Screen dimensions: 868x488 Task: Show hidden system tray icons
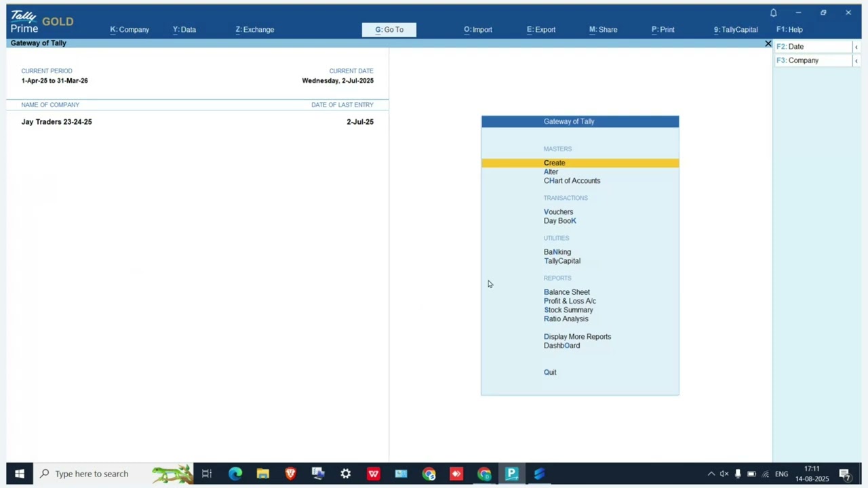[711, 474]
